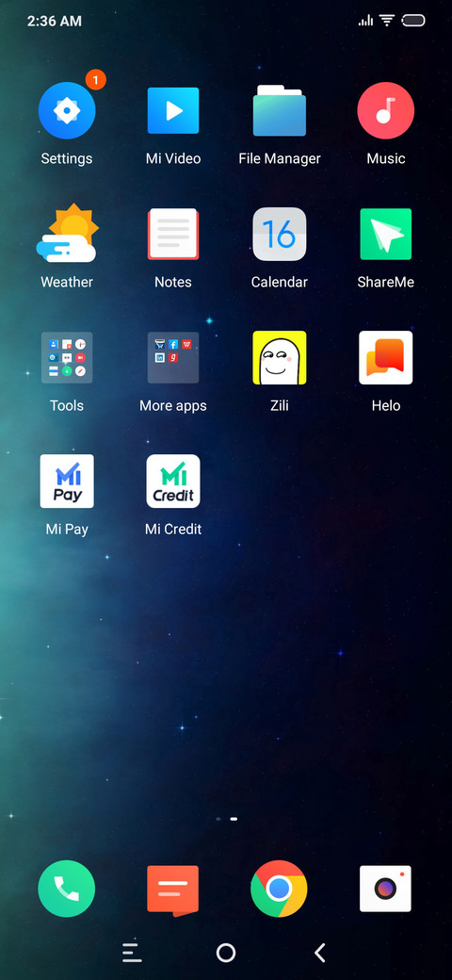Open the Phone dialer in dock
The image size is (452, 980).
pos(67,889)
